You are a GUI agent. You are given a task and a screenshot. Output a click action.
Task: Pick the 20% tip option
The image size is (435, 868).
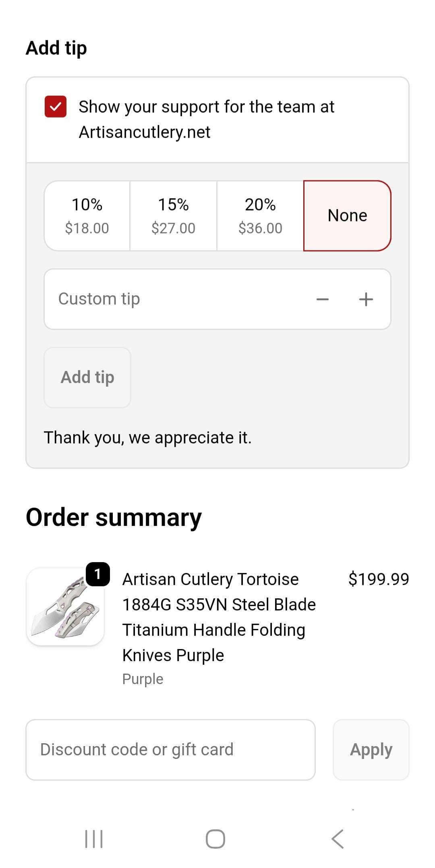(x=260, y=216)
